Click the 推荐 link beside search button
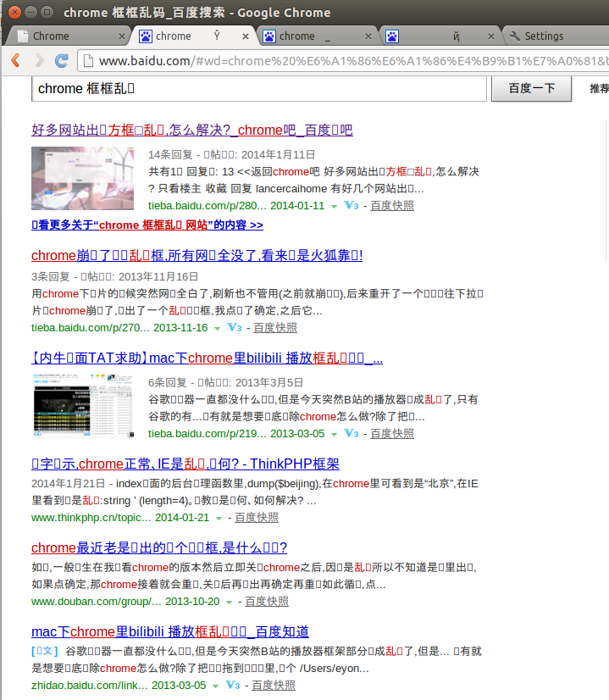Image resolution: width=609 pixels, height=700 pixels. (599, 88)
